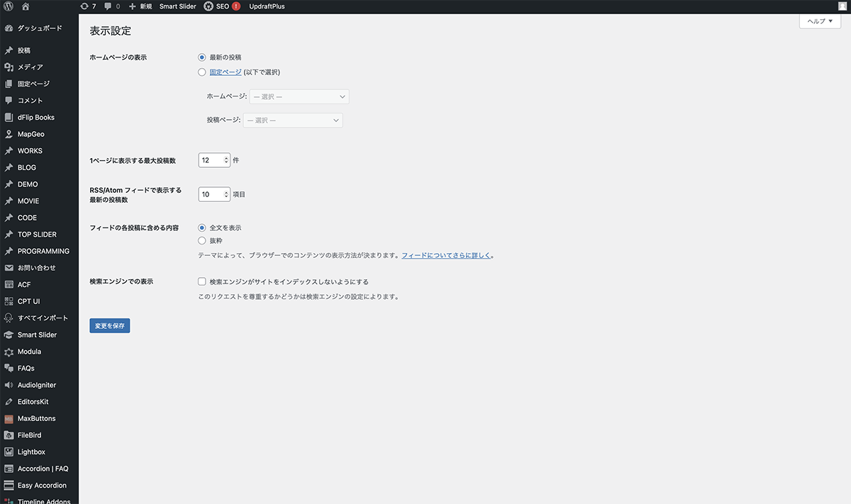Expand the ヘルプ panel
This screenshot has width=851, height=504.
point(820,21)
